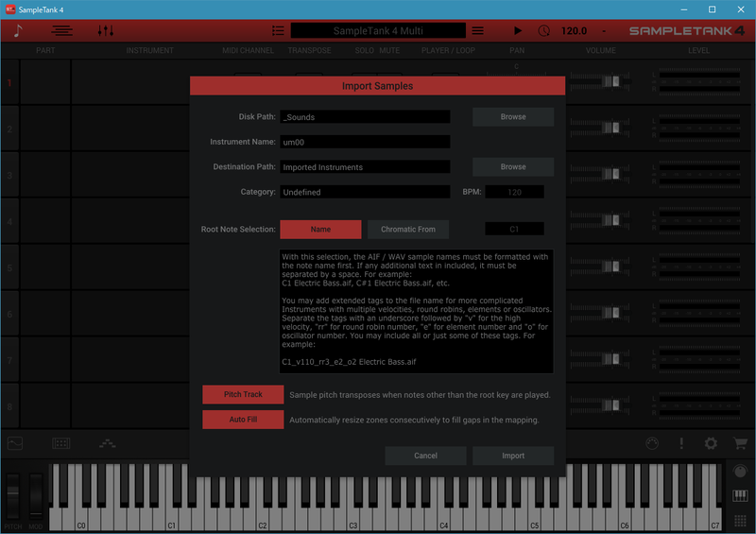756x534 pixels.
Task: Click the Destination Path field
Action: coord(365,167)
